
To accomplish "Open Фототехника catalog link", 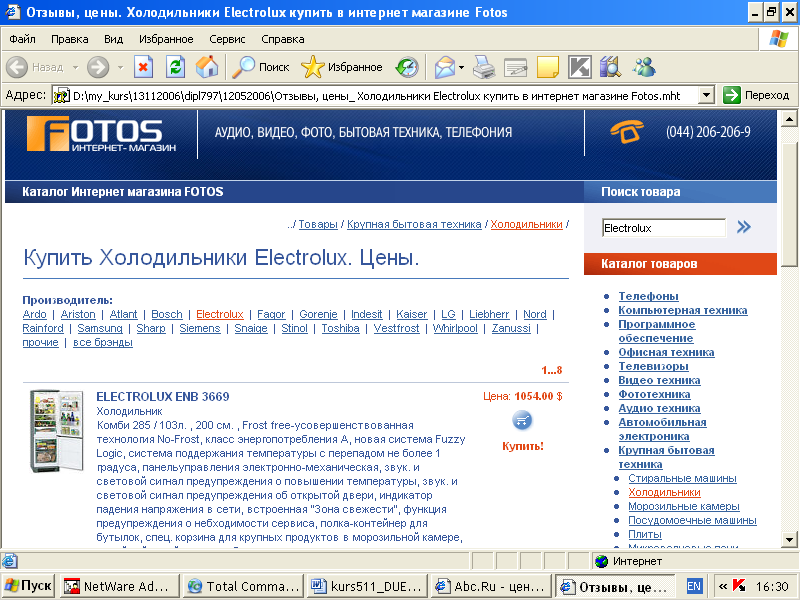I will [x=654, y=394].
